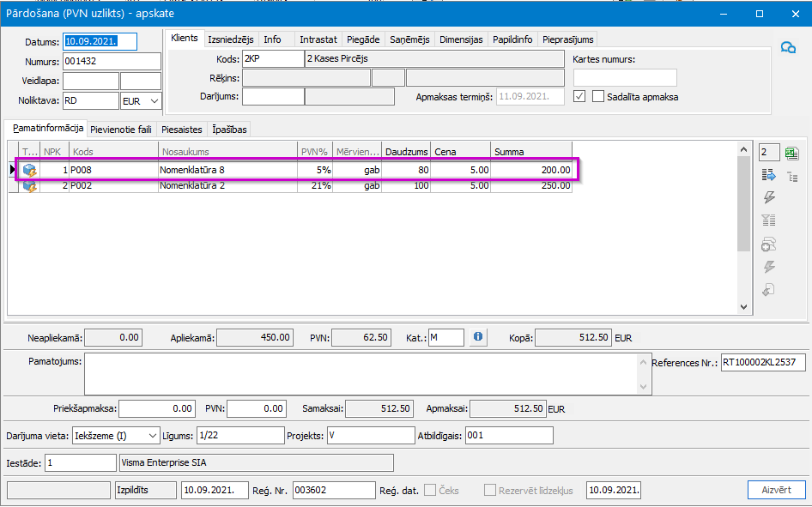Screen dimensions: 812x507
Task: Click the 250.00 sum cell
Action: point(531,185)
